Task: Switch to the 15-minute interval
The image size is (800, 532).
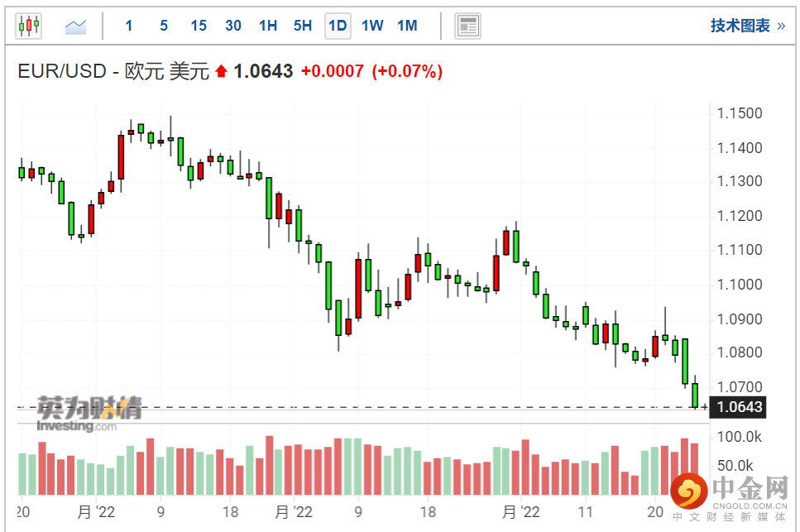Action: pos(199,26)
